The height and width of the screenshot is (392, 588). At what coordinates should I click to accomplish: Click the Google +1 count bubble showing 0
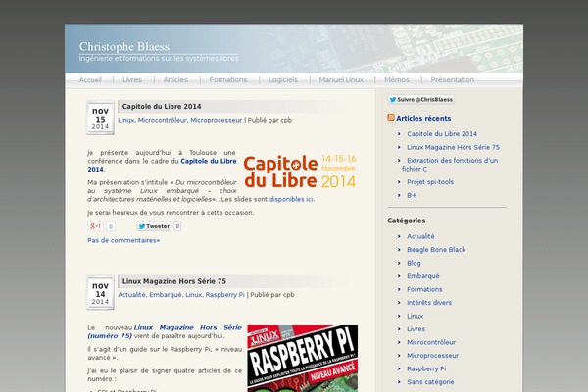[x=110, y=226]
